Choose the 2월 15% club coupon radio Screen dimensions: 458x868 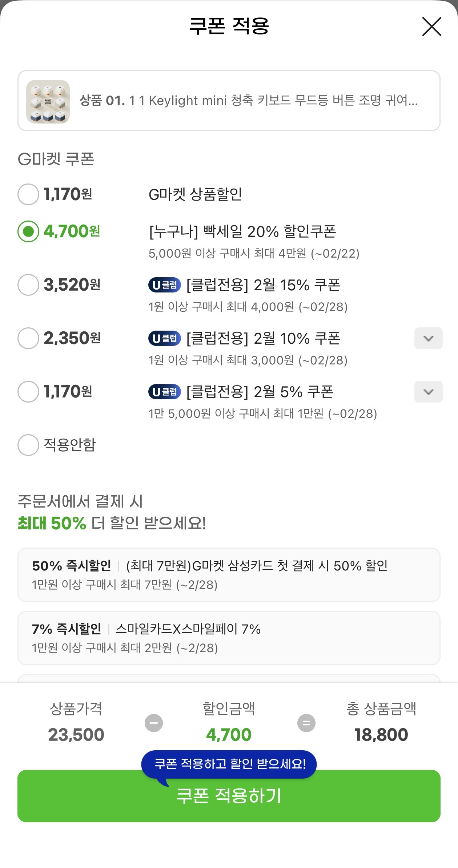pos(28,285)
